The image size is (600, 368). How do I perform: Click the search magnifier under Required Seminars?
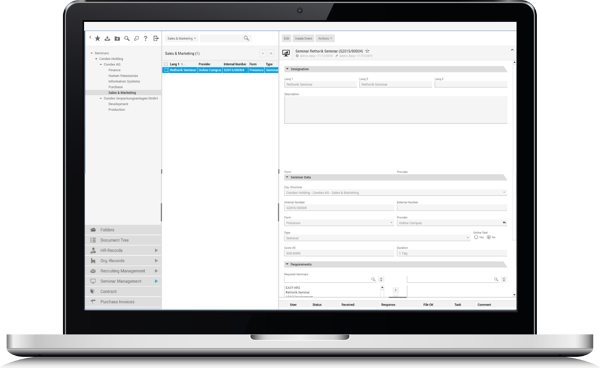(373, 279)
